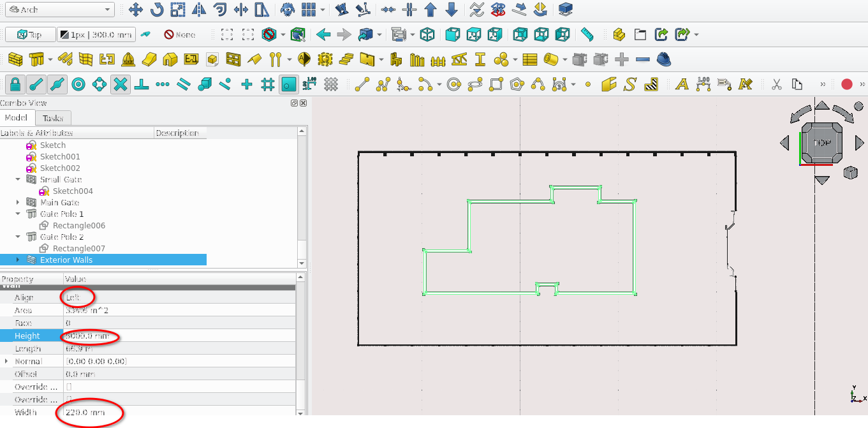The image size is (868, 428).
Task: Toggle the grid display
Action: click(x=331, y=84)
